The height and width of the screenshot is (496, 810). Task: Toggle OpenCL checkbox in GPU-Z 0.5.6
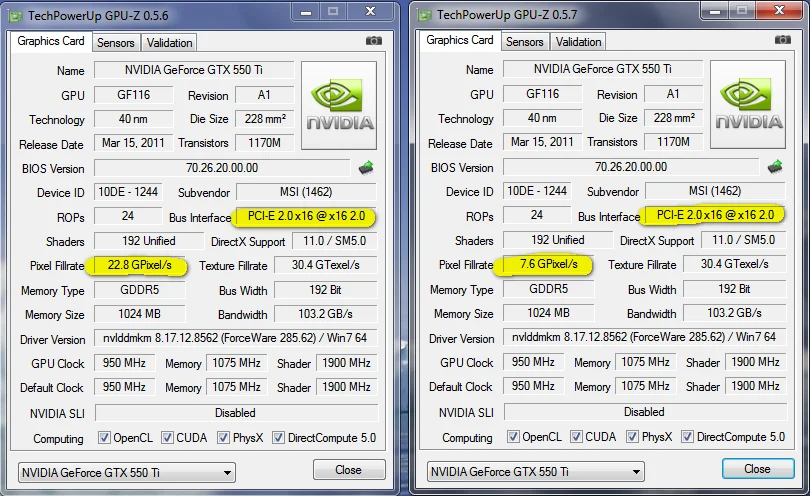(x=104, y=438)
